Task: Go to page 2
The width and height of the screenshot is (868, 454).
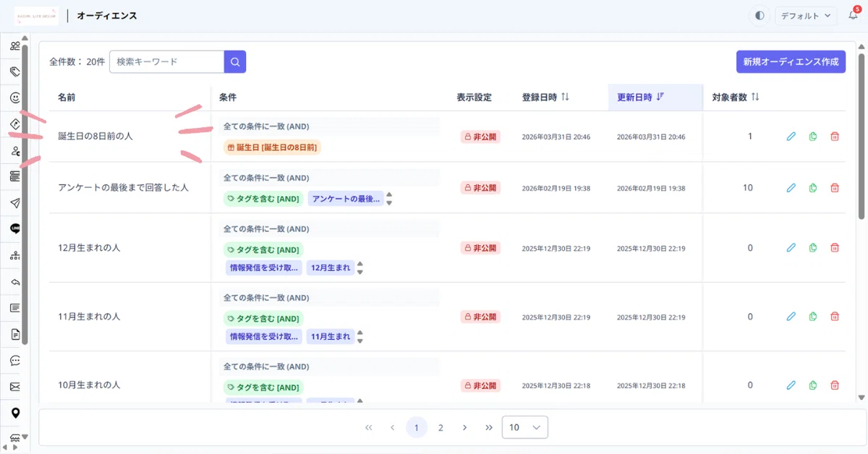Action: point(441,427)
